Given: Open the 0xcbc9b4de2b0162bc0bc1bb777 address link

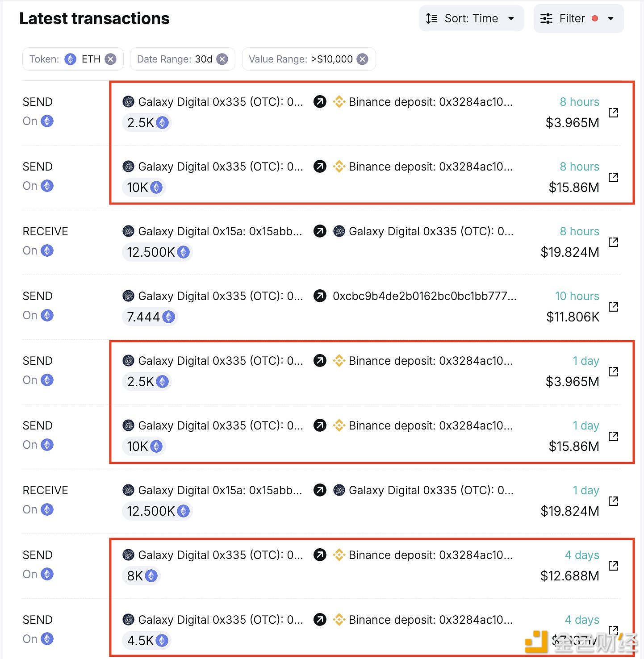Looking at the screenshot, I should tap(424, 296).
